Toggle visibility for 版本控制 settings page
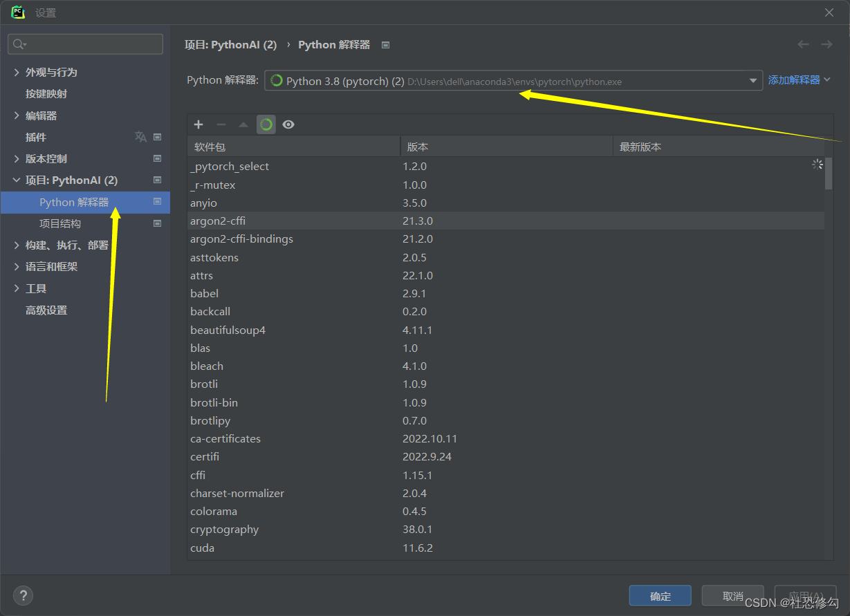 pos(156,158)
